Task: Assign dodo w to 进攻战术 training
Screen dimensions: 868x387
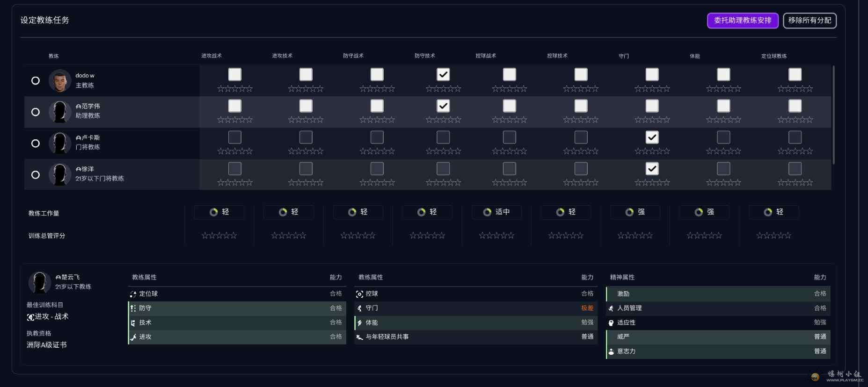Action: point(234,75)
